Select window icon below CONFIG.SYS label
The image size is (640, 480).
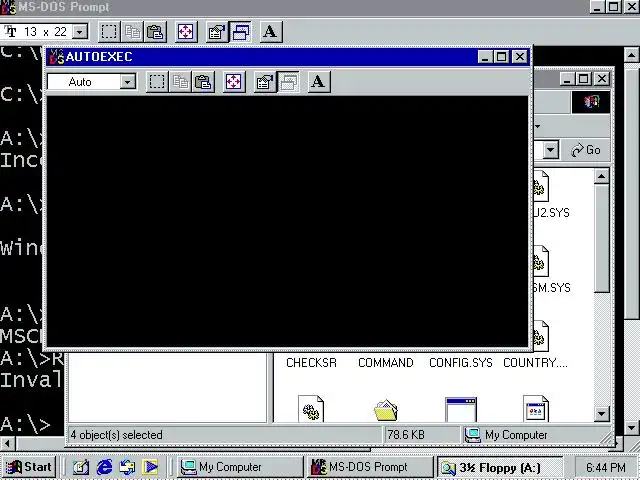pos(461,409)
